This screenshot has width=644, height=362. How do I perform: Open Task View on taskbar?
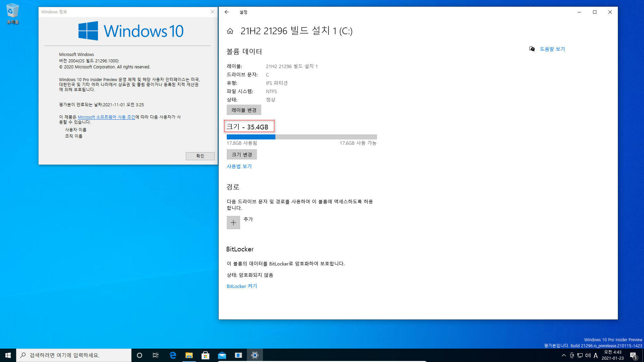[156, 355]
